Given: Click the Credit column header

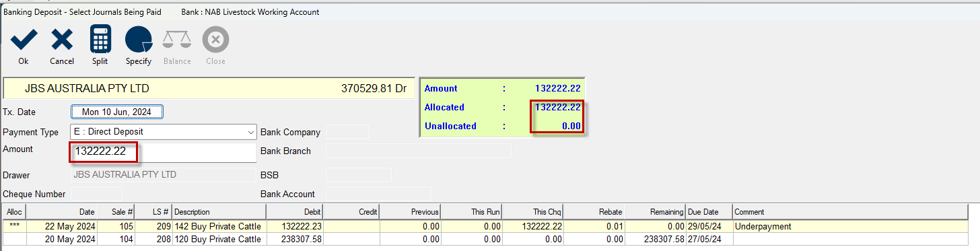Looking at the screenshot, I should (351, 212).
